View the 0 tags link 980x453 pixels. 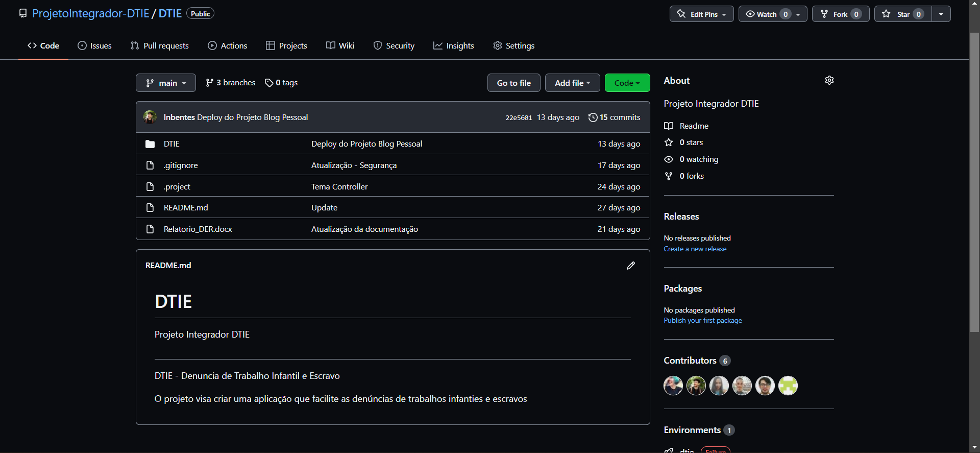click(281, 83)
